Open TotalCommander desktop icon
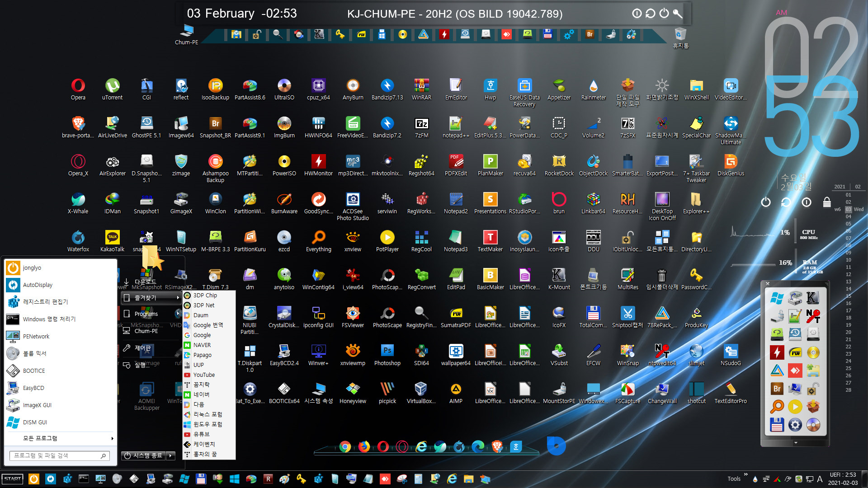Screen dimensions: 868x488 point(593,317)
